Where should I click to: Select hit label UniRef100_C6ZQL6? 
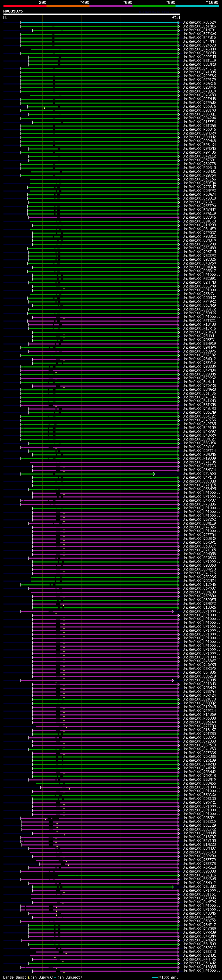tap(199, 875)
